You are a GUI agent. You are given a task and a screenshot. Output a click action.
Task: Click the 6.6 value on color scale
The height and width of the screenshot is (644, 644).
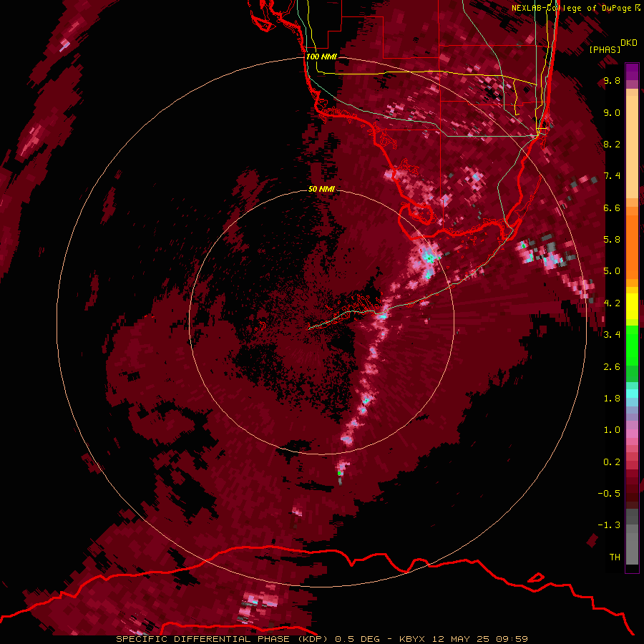tap(612, 208)
